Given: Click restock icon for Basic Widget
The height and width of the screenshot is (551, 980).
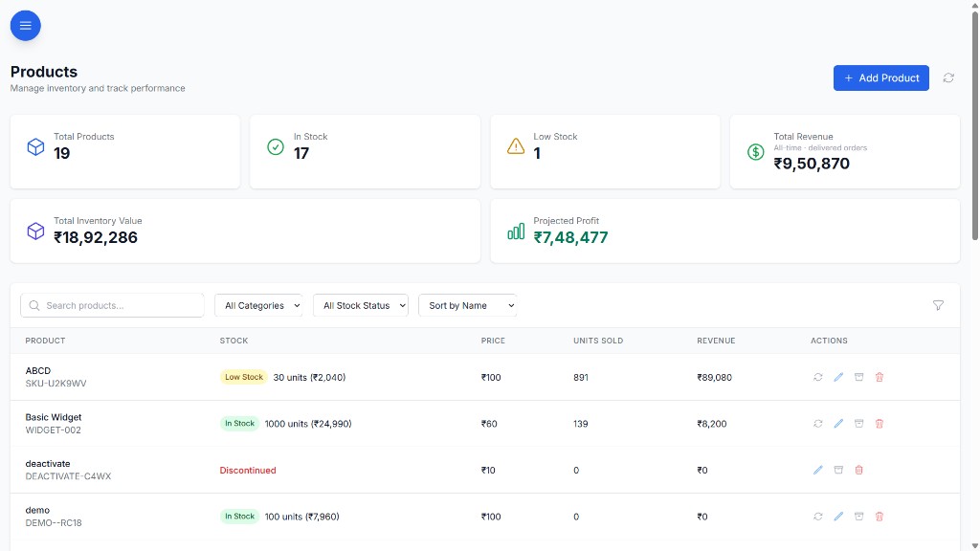Looking at the screenshot, I should tap(817, 424).
